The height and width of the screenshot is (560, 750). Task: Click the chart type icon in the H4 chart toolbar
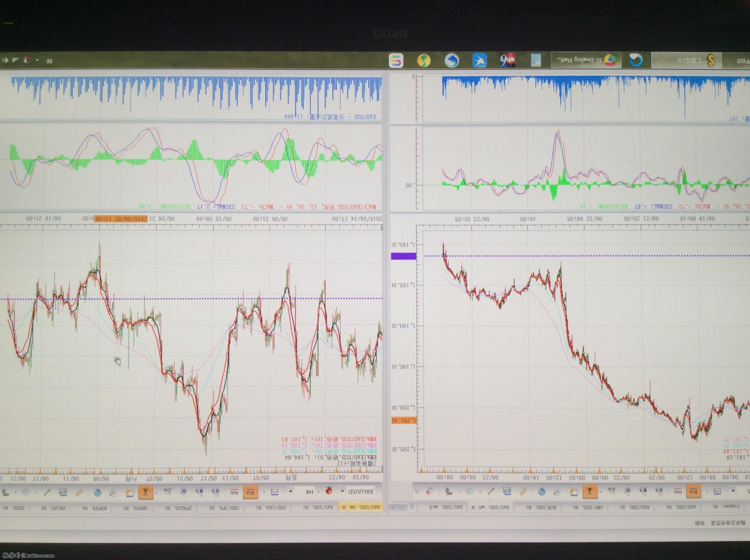click(274, 492)
